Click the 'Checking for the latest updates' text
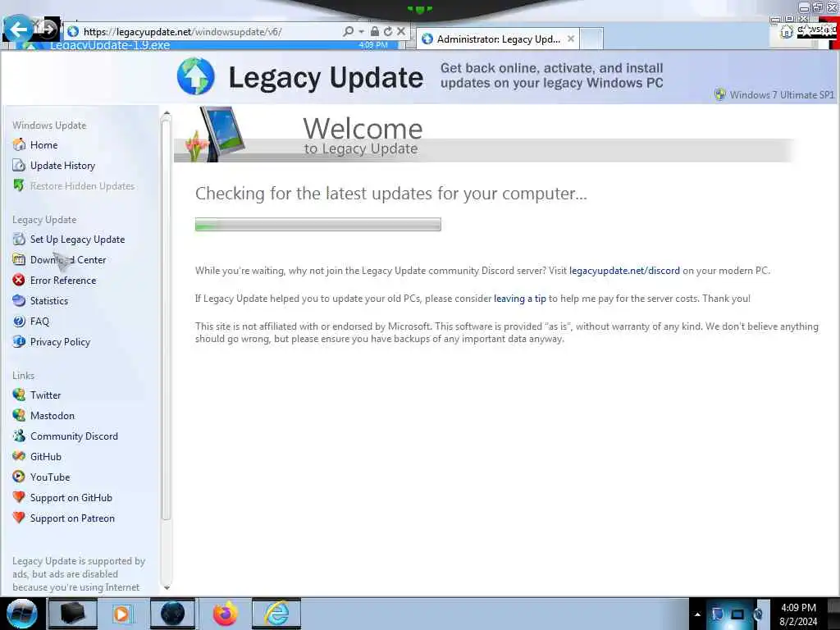Image resolution: width=840 pixels, height=630 pixels. (391, 194)
